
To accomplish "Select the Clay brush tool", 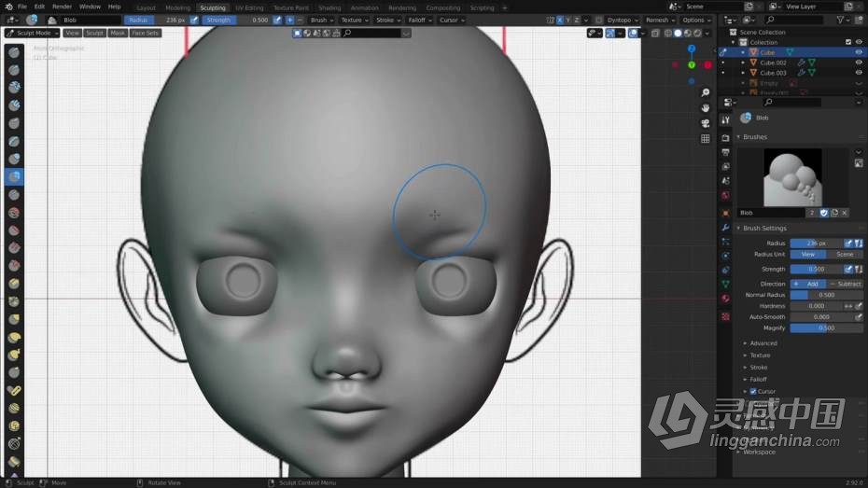I will [14, 88].
